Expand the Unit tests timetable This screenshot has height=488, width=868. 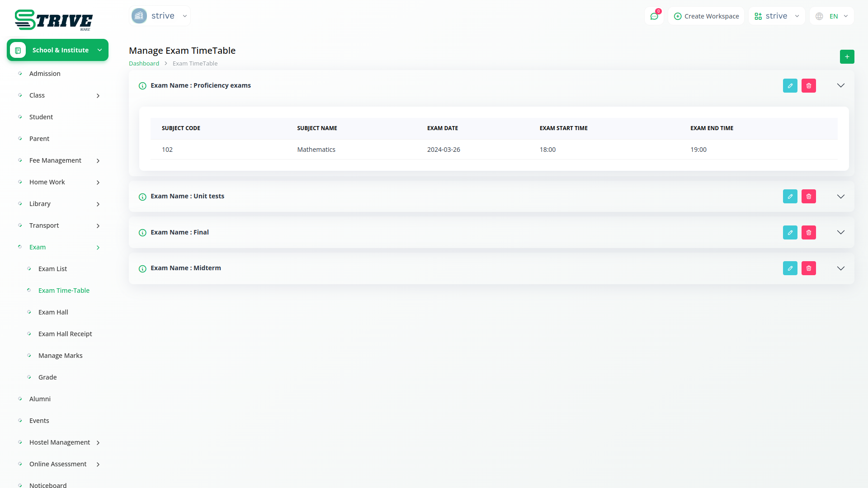(840, 196)
